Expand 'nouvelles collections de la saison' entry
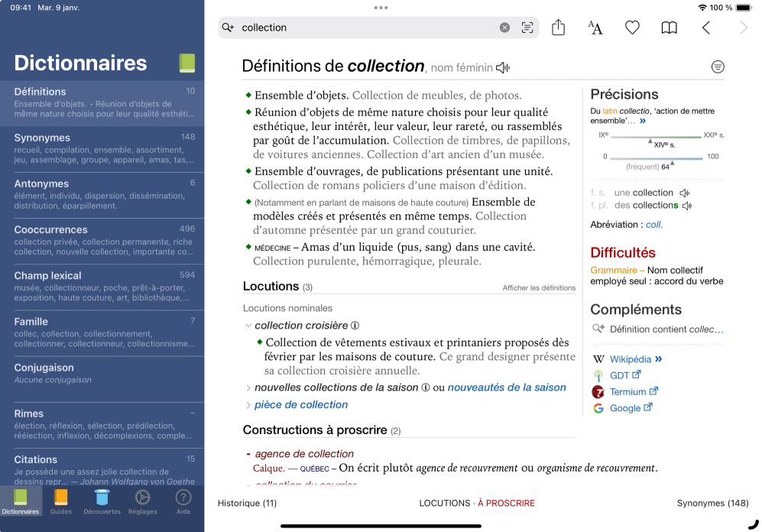762x532 pixels. pos(248,388)
